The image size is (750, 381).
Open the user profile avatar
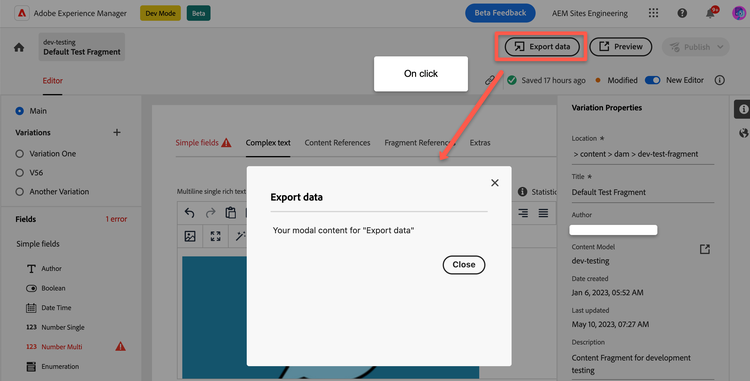tap(739, 13)
